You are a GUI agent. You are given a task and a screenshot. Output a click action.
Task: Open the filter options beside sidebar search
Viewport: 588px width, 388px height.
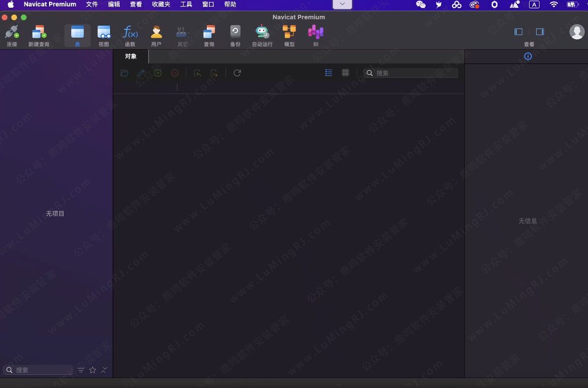coord(81,370)
